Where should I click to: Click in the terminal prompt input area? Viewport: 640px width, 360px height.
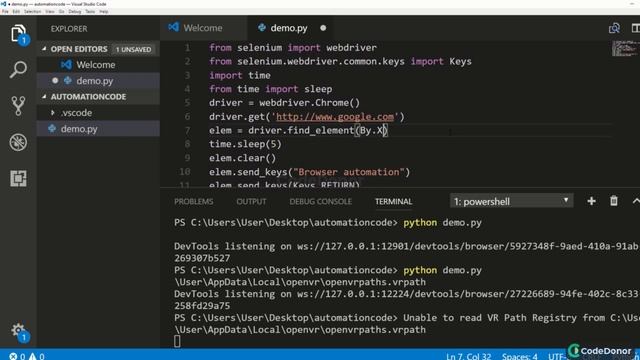[177, 341]
